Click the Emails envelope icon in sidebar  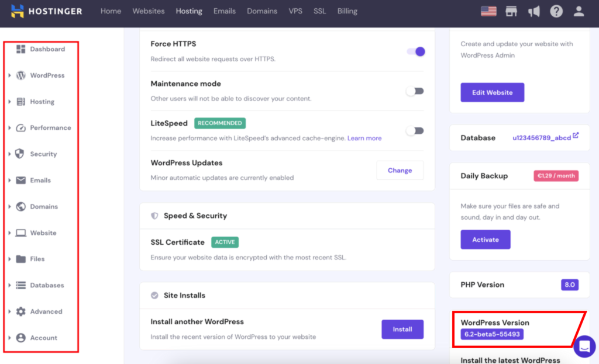pos(20,180)
